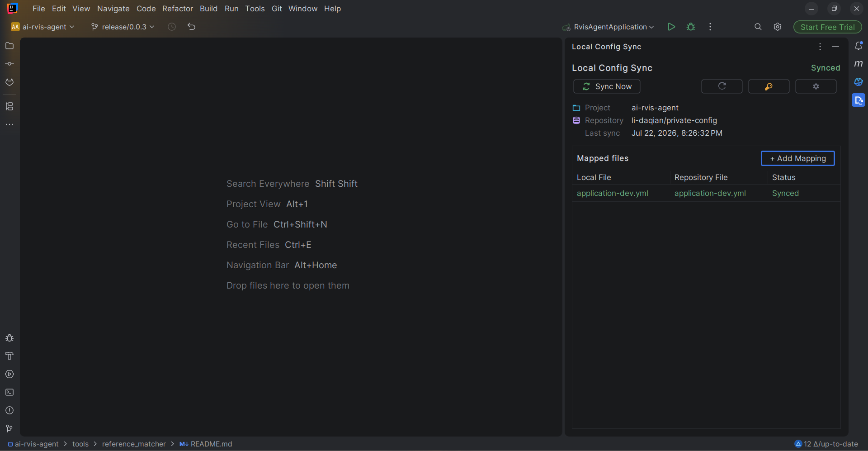Open the Tools menu
This screenshot has width=868, height=451.
[x=255, y=9]
